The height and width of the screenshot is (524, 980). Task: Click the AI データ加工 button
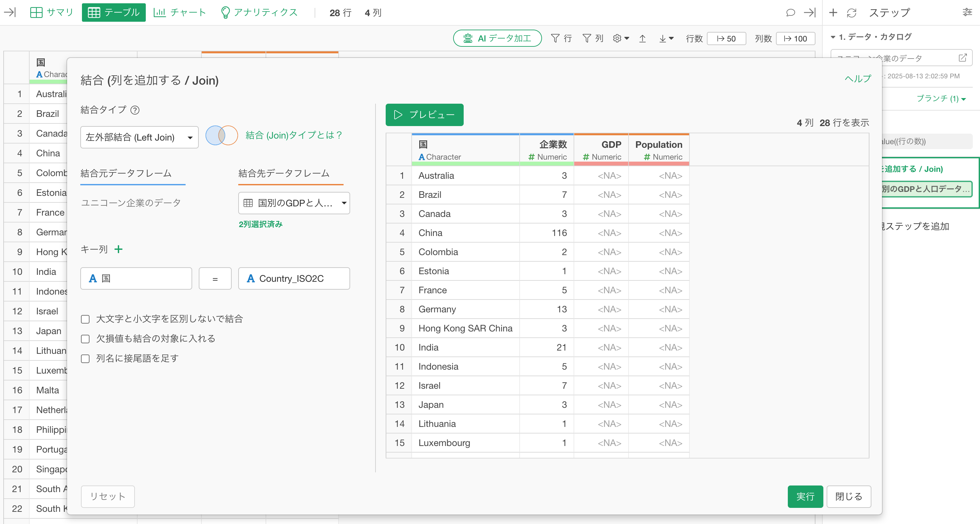(497, 38)
